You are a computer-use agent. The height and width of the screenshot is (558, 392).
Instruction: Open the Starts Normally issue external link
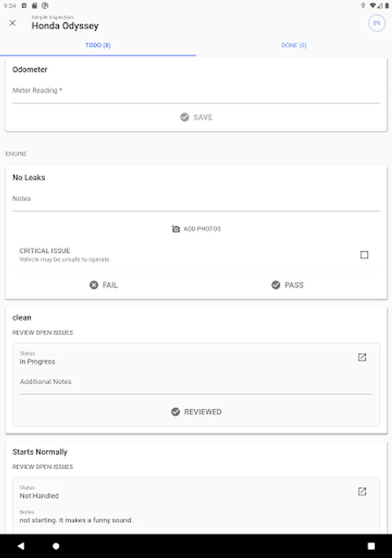[362, 492]
